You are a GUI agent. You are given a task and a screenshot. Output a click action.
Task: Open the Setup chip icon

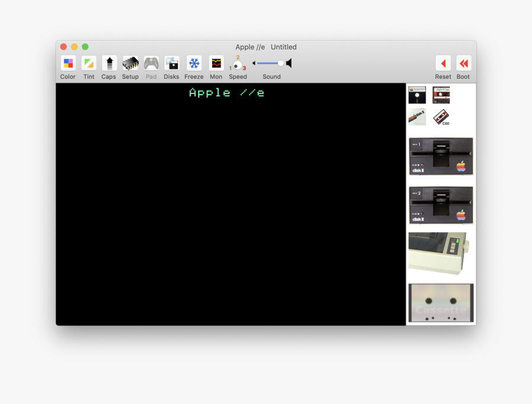[x=130, y=63]
